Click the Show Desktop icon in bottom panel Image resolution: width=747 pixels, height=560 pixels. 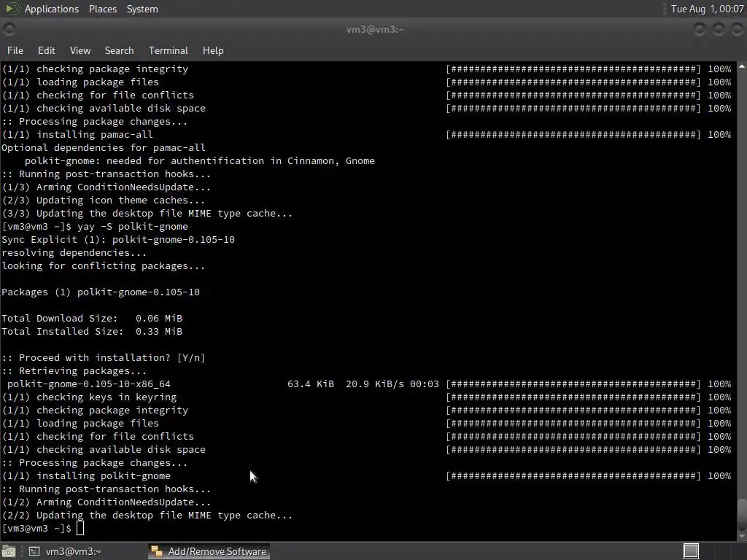(9, 551)
